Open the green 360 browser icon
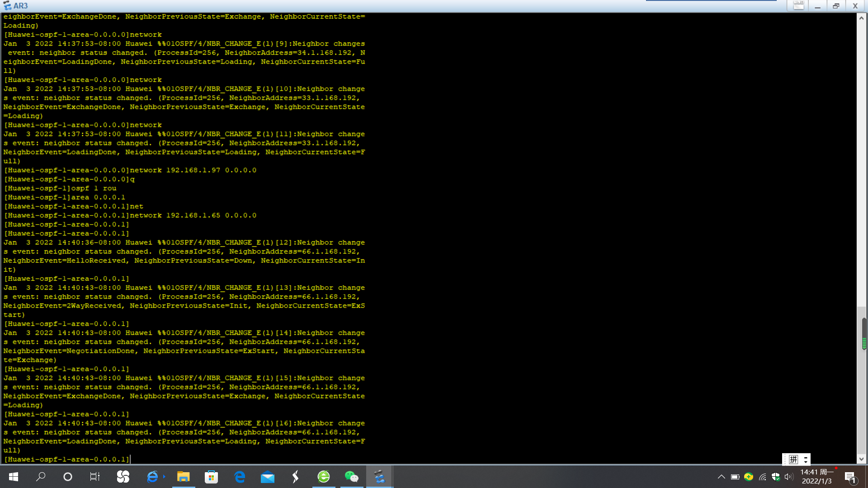868x488 pixels. pos(324,477)
